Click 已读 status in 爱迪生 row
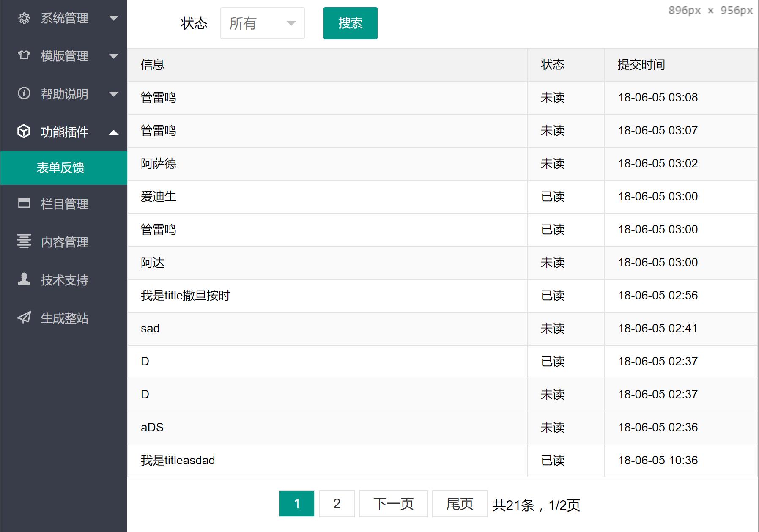759x532 pixels. pyautogui.click(x=553, y=197)
